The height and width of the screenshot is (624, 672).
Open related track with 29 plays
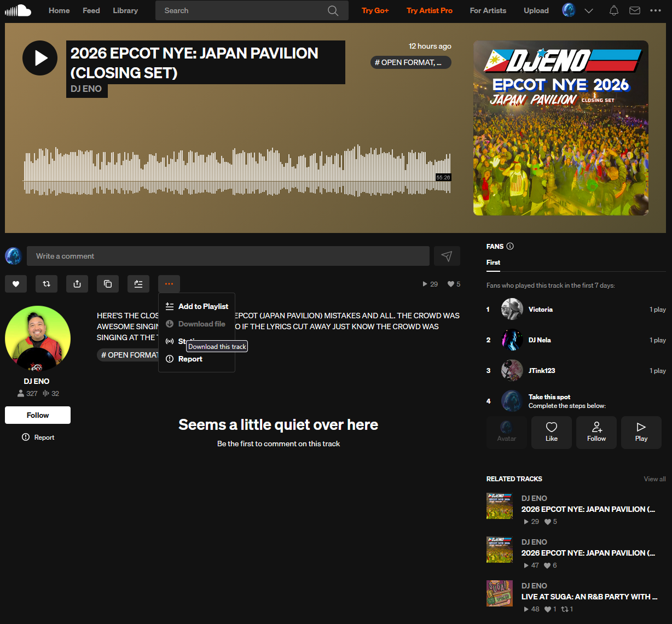pos(588,509)
